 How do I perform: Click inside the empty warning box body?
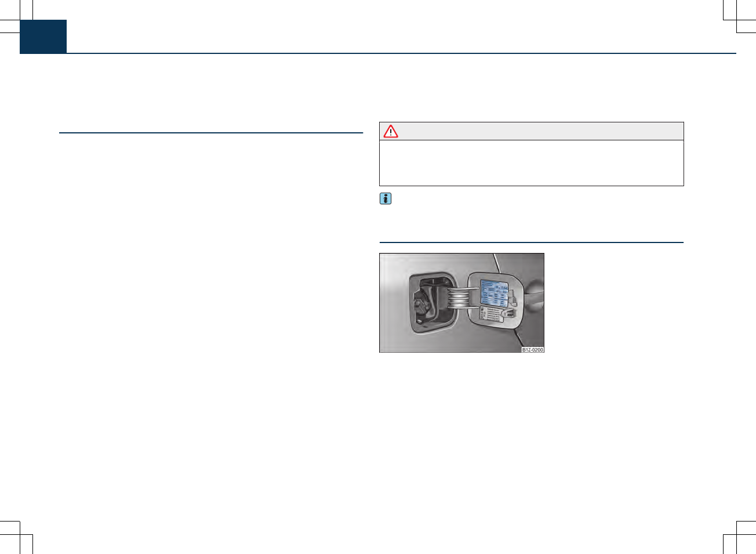(532, 163)
